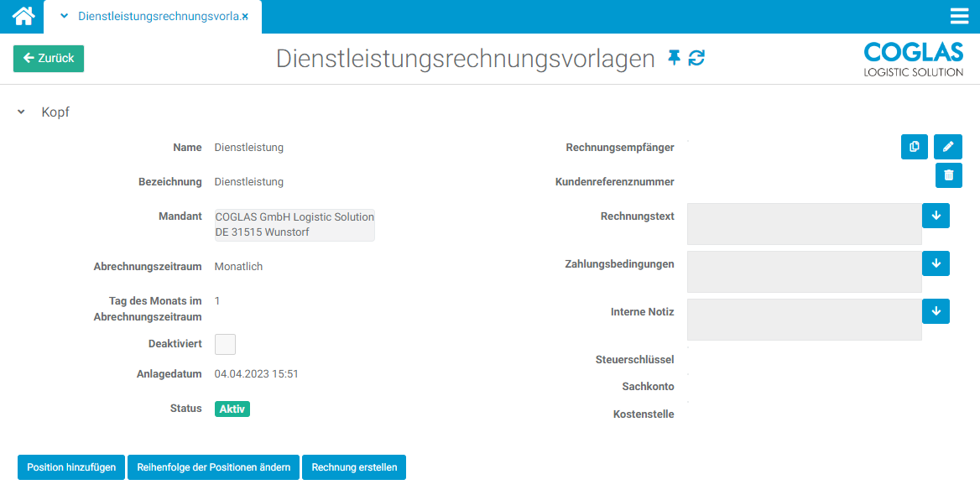This screenshot has height=495, width=980.
Task: Edit template with pencil icon
Action: (948, 147)
